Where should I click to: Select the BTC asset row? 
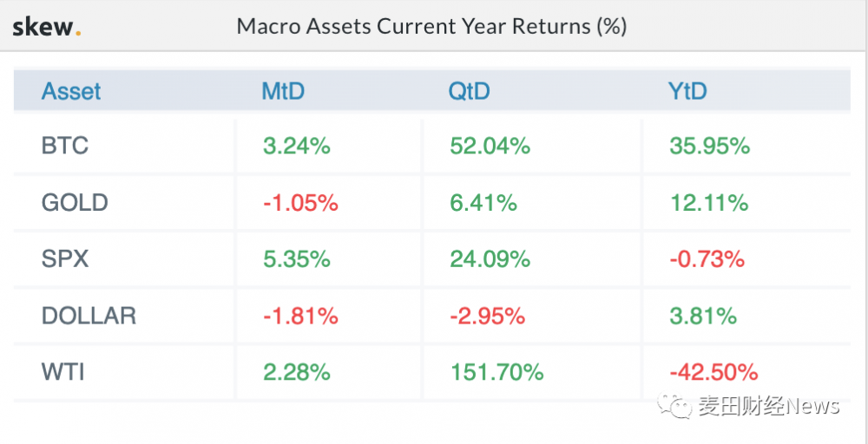[65, 146]
